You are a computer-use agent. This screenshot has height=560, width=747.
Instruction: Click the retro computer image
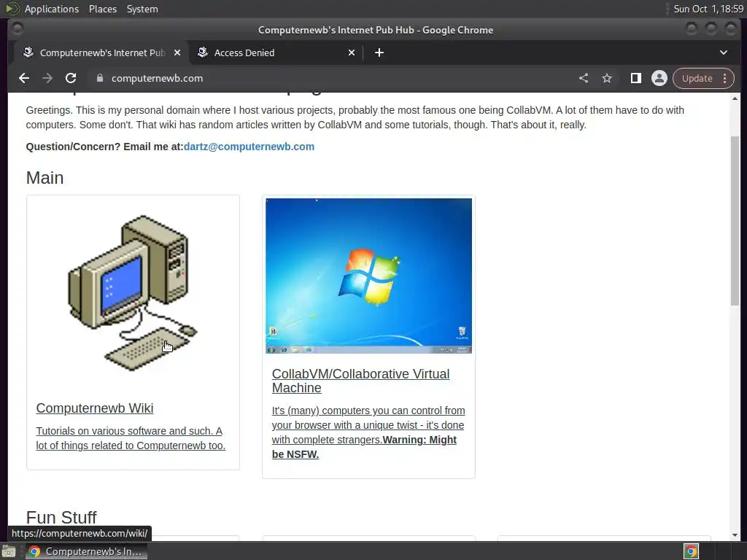click(x=133, y=293)
